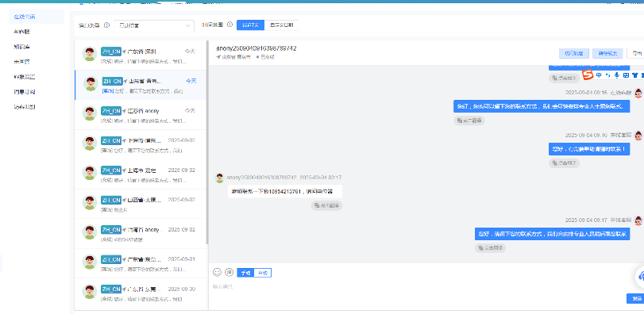Select the recent 7 days time filter
The image size is (644, 314).
(251, 25)
